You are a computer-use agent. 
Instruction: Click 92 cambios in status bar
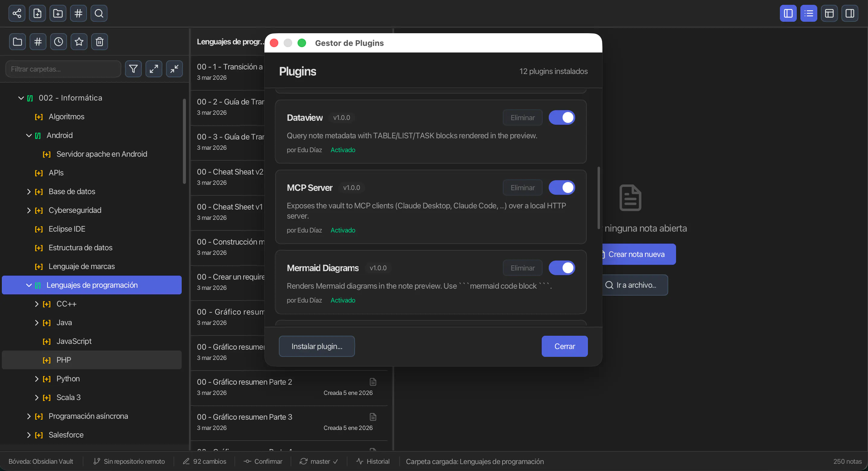(205, 461)
